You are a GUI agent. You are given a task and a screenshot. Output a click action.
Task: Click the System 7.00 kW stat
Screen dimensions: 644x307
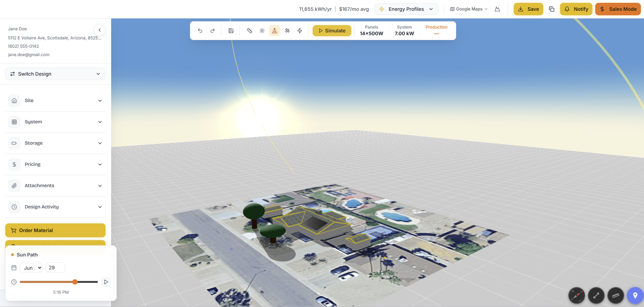coord(404,30)
